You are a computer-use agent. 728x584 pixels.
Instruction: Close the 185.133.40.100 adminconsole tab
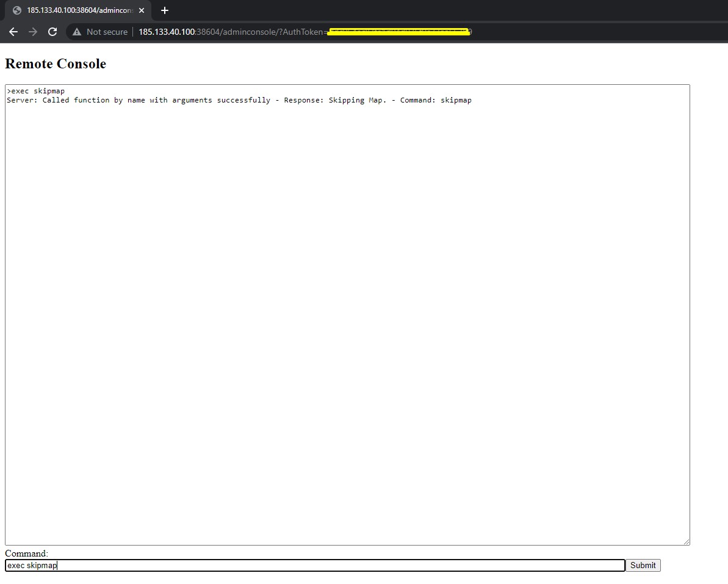pyautogui.click(x=142, y=10)
